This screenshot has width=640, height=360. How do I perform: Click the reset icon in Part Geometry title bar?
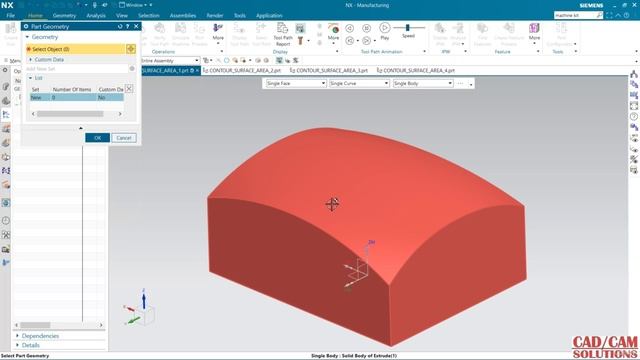coord(120,26)
